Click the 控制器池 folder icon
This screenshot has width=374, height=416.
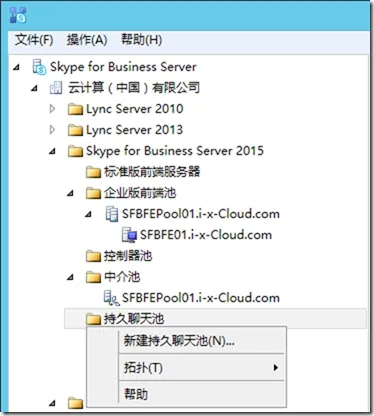coord(93,256)
